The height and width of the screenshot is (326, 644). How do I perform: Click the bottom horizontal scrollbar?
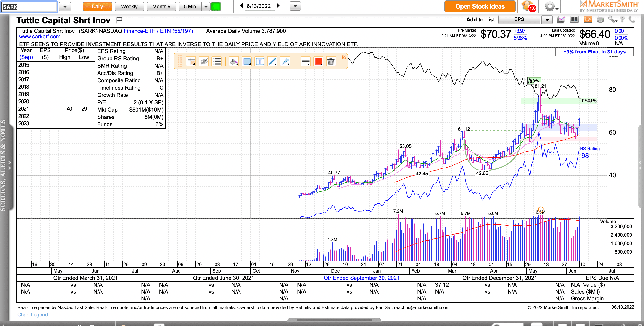[334, 320]
